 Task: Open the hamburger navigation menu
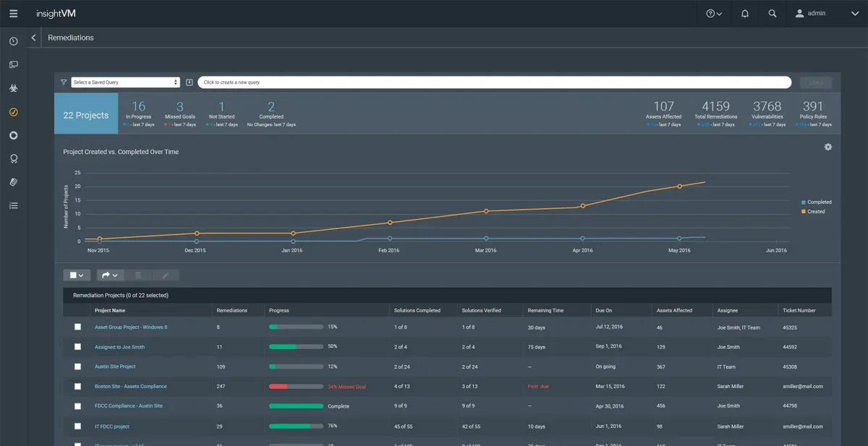click(14, 14)
